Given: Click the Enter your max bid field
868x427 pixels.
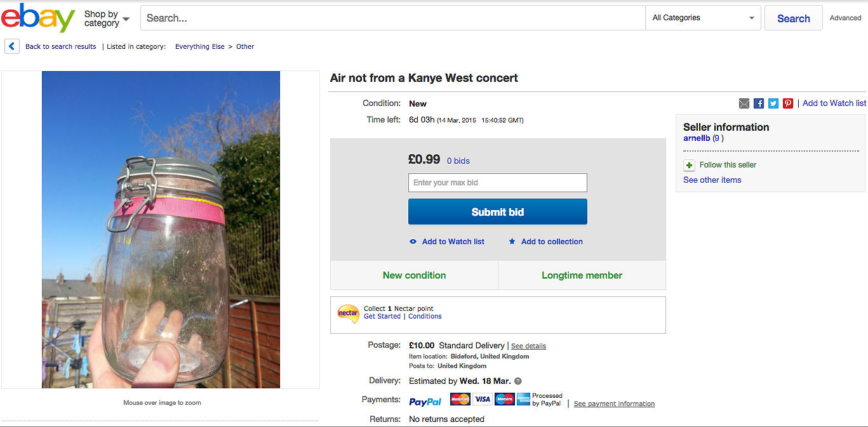Looking at the screenshot, I should (x=497, y=182).
